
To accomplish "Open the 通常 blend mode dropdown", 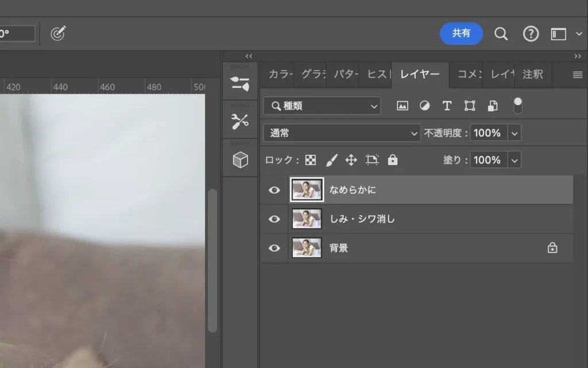I will coord(342,133).
